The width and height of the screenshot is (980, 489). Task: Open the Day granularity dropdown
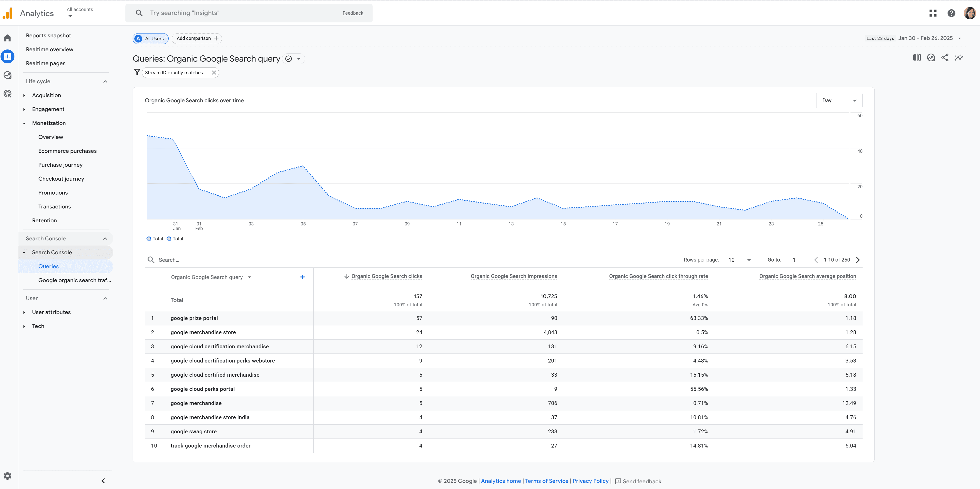coord(839,100)
